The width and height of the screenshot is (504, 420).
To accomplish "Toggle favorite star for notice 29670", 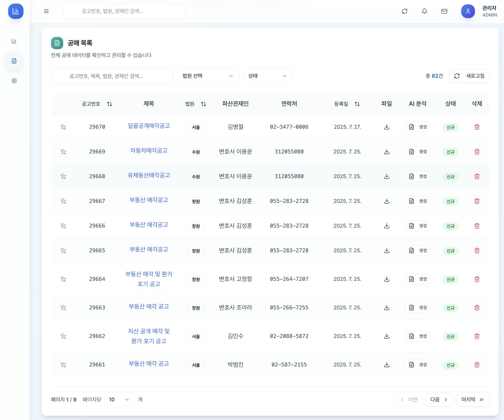I will [x=63, y=127].
